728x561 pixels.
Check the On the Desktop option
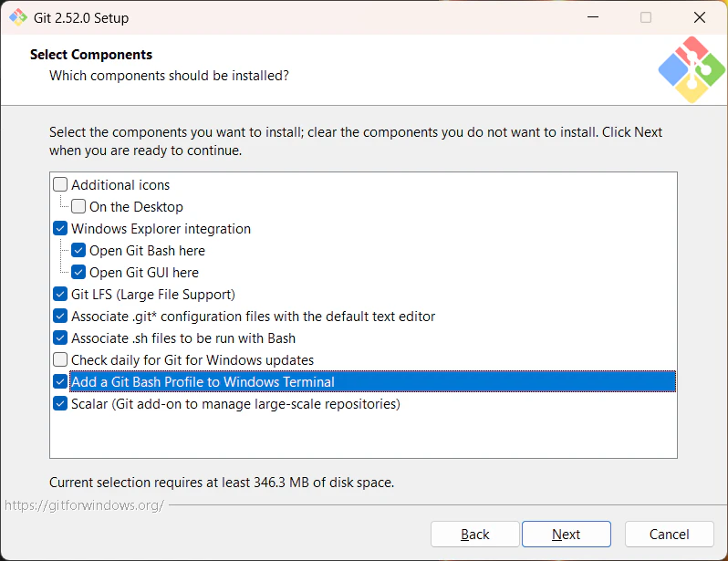pos(78,206)
